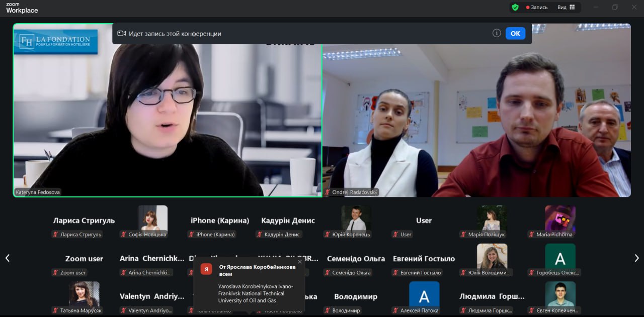Open the green encryption shield info
The height and width of the screenshot is (317, 644).
pos(515,7)
